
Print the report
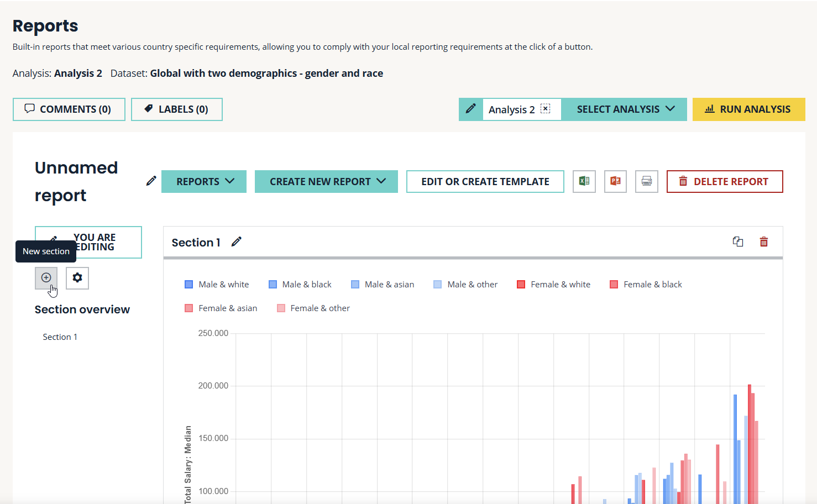pos(646,181)
